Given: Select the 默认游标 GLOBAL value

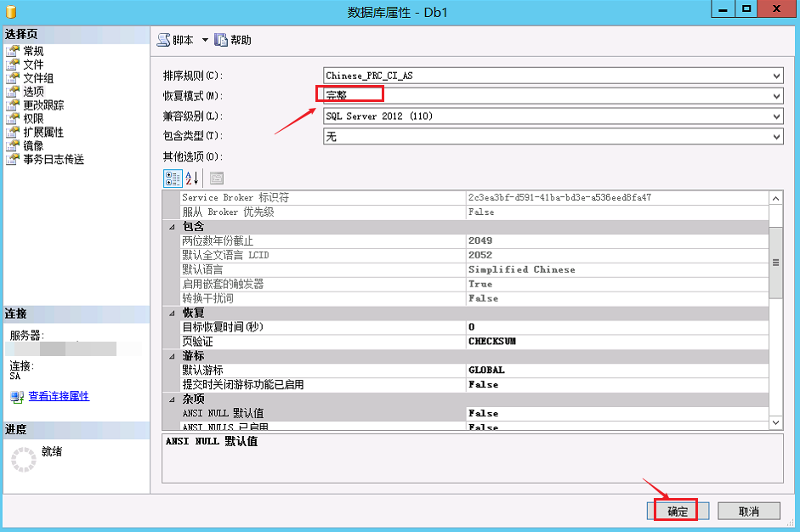Looking at the screenshot, I should tap(617, 371).
